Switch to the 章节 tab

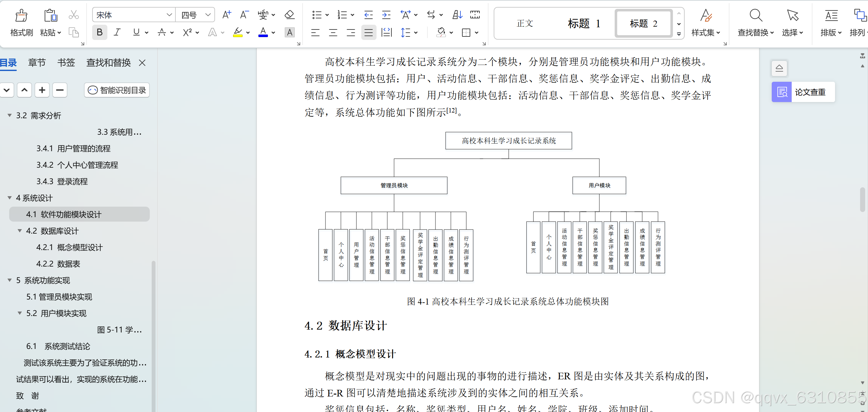coord(37,63)
